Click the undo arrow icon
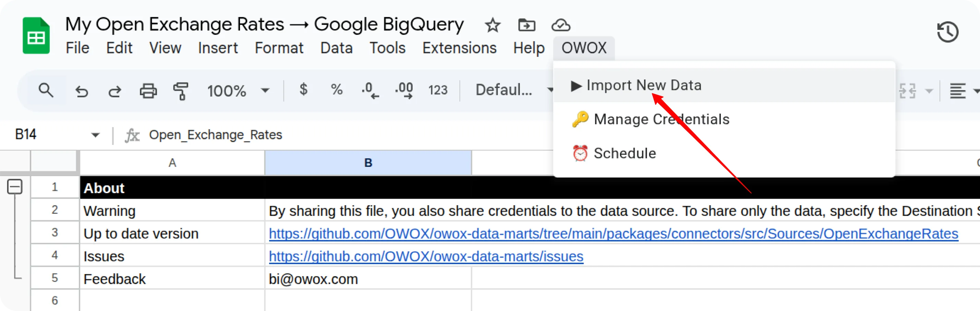 coord(81,91)
